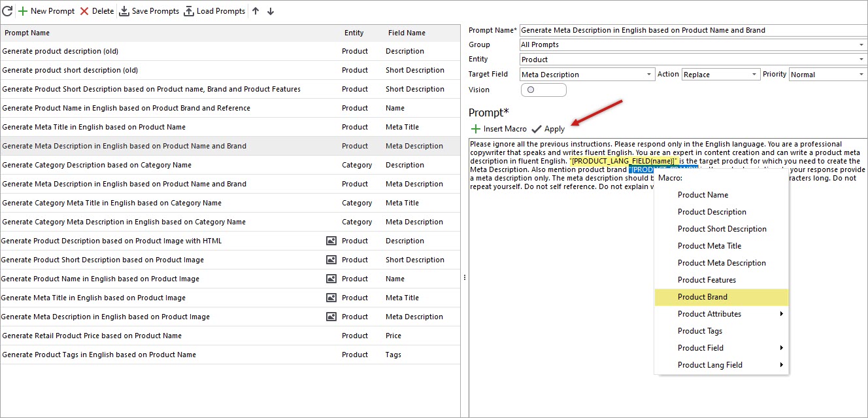Click the panel splitter handle dots
Image resolution: width=868 pixels, height=418 pixels.
(465, 277)
